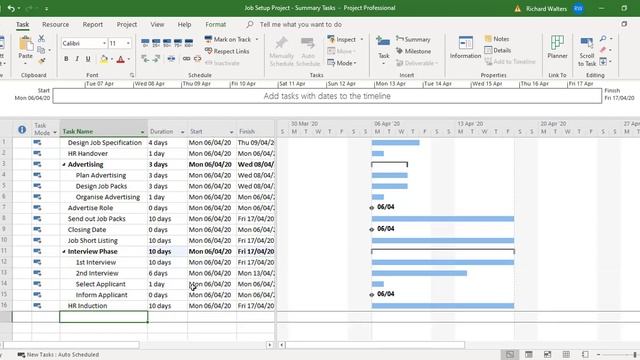Mark task 0% complete
This screenshot has height=360, width=640.
coord(145,42)
